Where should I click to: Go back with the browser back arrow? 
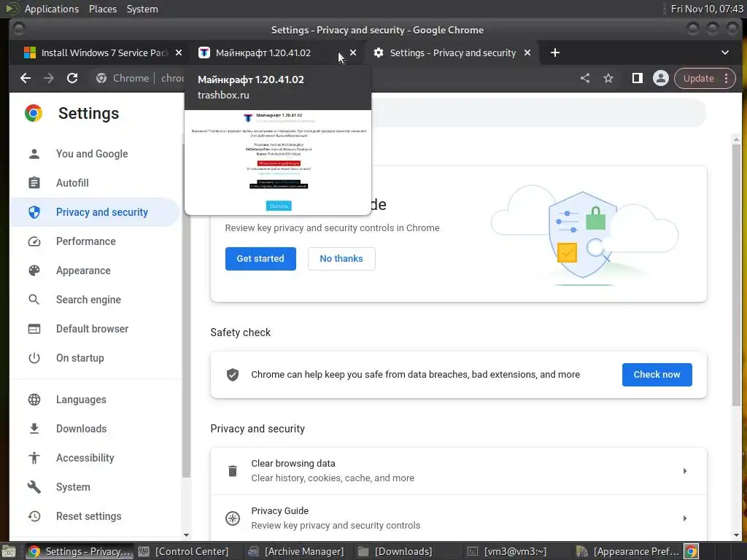point(26,78)
